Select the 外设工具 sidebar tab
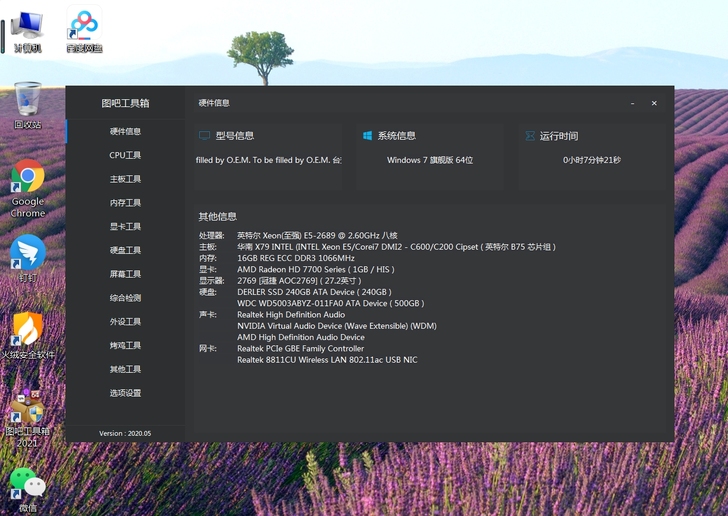This screenshot has width=728, height=516. [x=125, y=321]
